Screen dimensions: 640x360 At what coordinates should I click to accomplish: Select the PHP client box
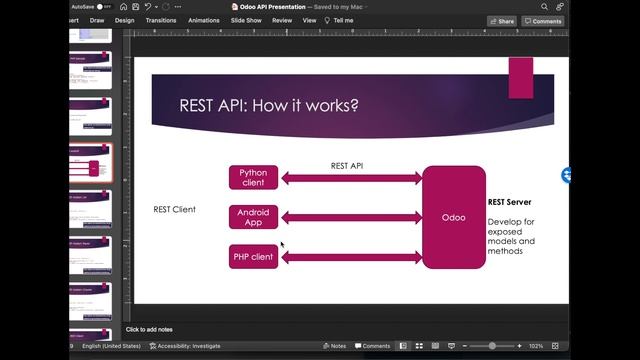pyautogui.click(x=253, y=257)
